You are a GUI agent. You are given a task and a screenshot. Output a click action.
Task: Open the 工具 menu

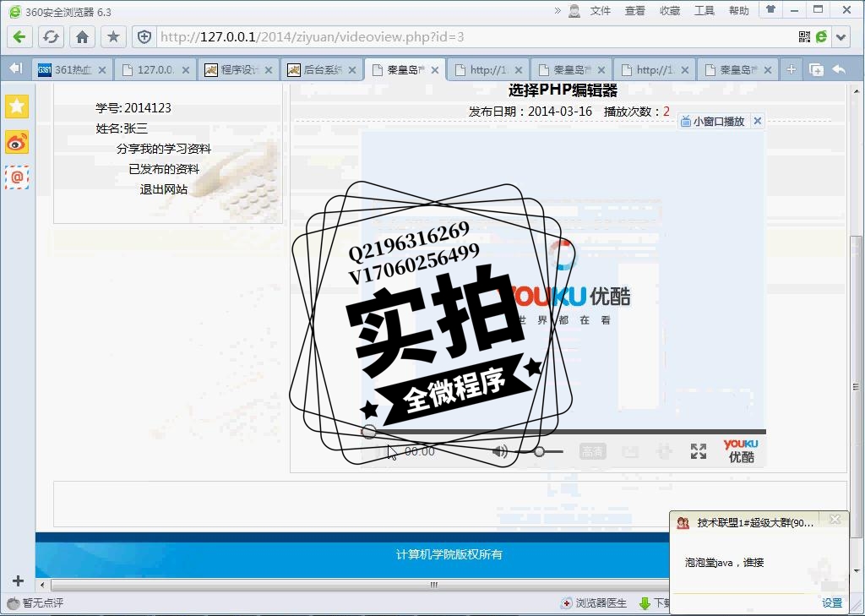click(x=705, y=10)
